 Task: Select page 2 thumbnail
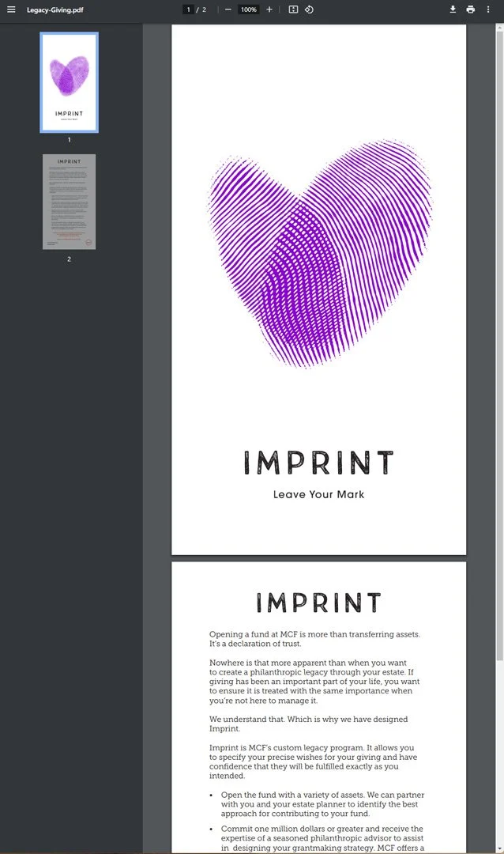click(70, 202)
